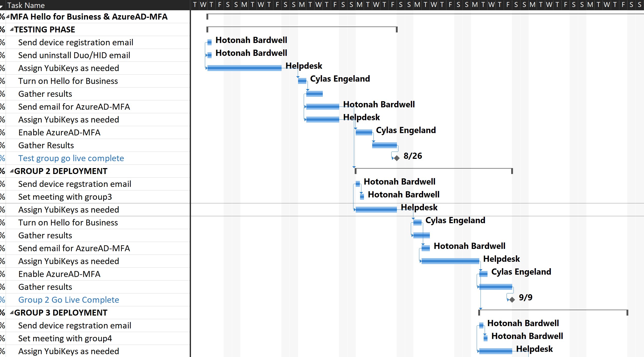Collapse the GROUP 2 DEPLOYMENT group
644x357 pixels.
pos(12,171)
